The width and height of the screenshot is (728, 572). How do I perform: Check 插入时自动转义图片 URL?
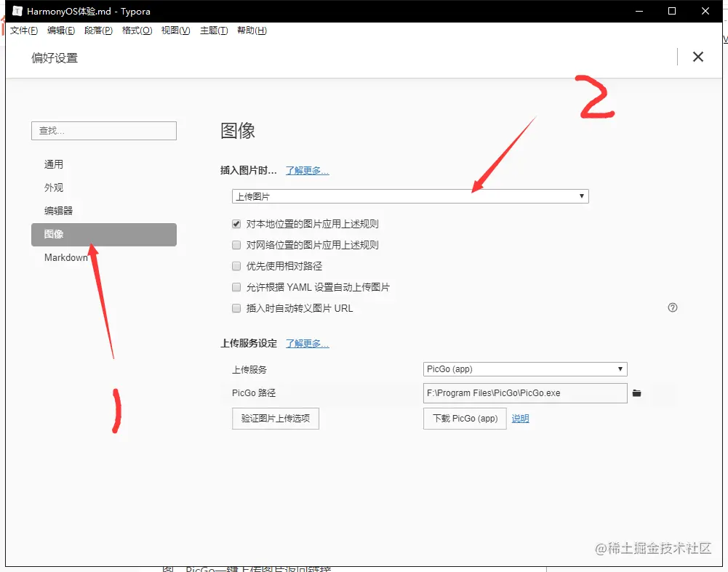[236, 308]
